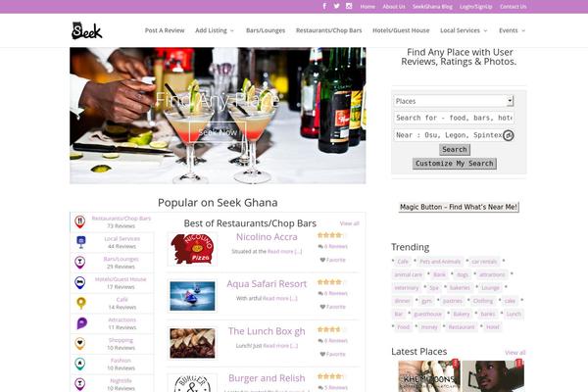Click View all for Best of Restaurants
This screenshot has width=588, height=392.
point(350,223)
